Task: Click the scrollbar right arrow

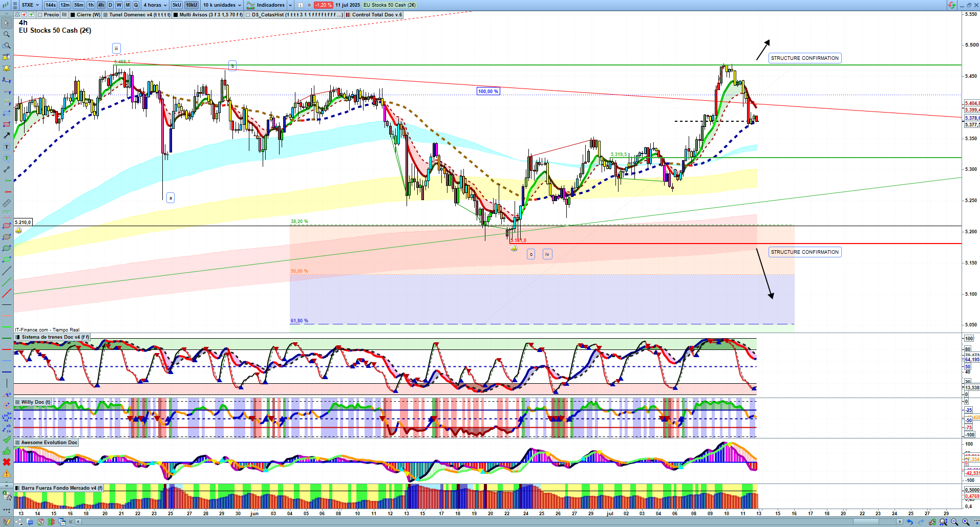Action: [900, 522]
